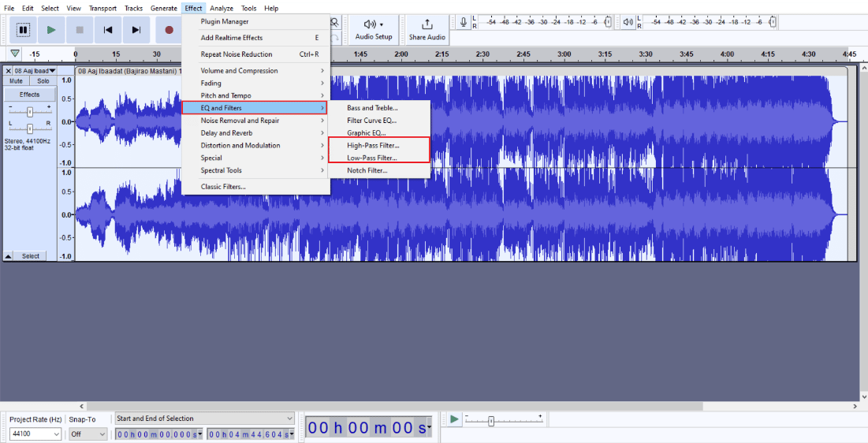This screenshot has height=443, width=868.
Task: Expand the Pitch and Tempo submenu
Action: tap(255, 96)
